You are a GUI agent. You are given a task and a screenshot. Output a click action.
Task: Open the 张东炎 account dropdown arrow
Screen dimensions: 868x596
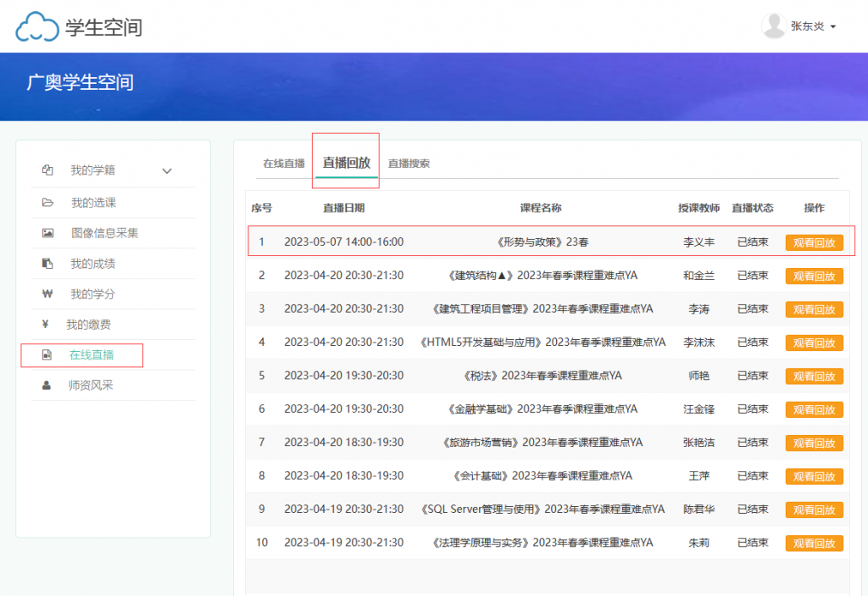(833, 26)
